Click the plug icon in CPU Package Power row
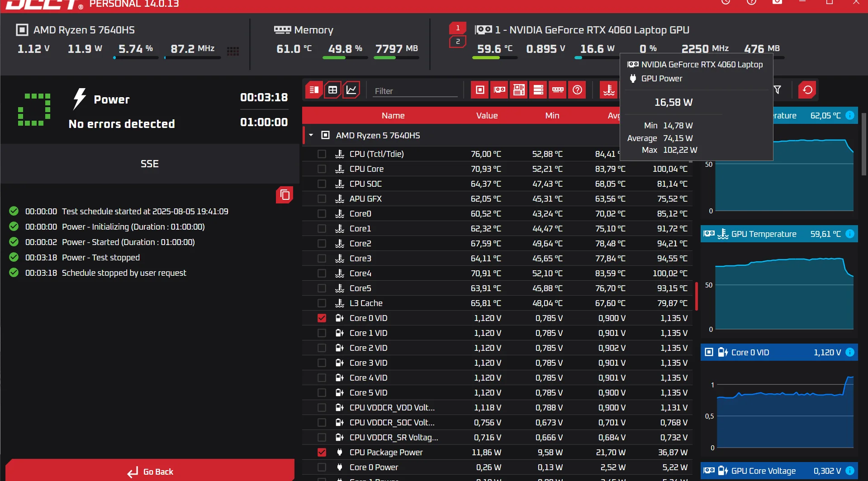Screen dimensions: 868x481 340,452
